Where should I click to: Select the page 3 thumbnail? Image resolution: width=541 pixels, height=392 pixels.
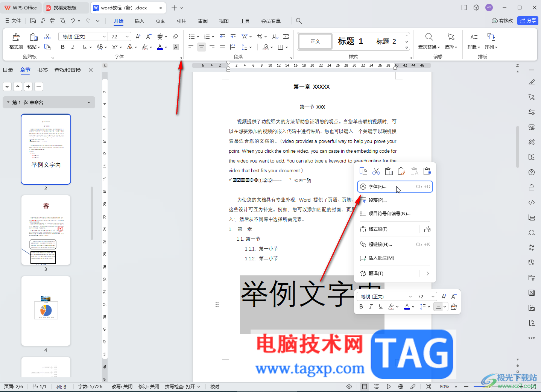coord(46,230)
